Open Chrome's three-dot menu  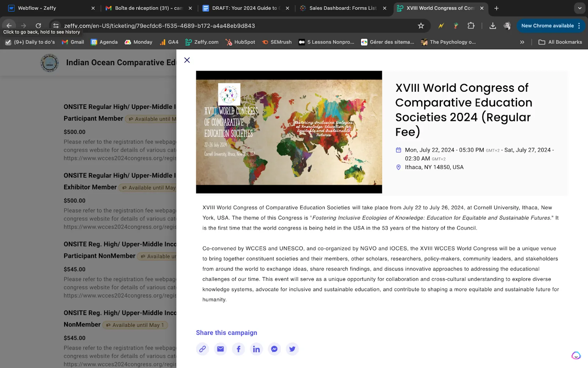pos(579,26)
